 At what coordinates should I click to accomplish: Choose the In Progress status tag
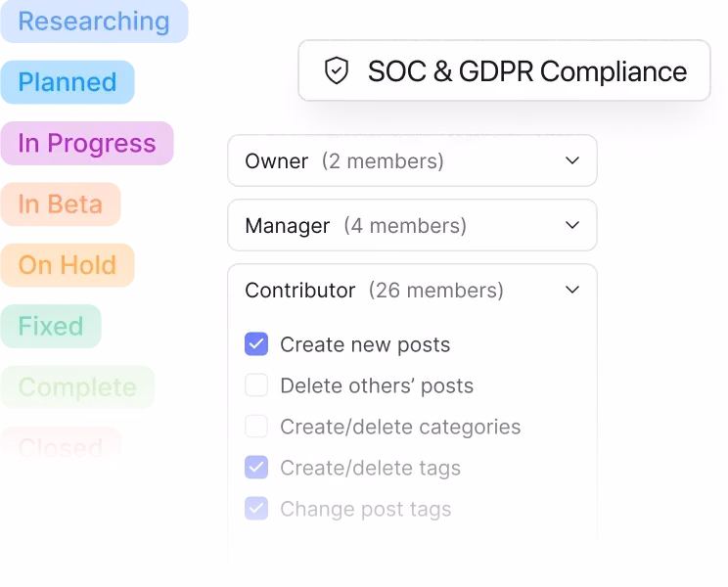(87, 144)
